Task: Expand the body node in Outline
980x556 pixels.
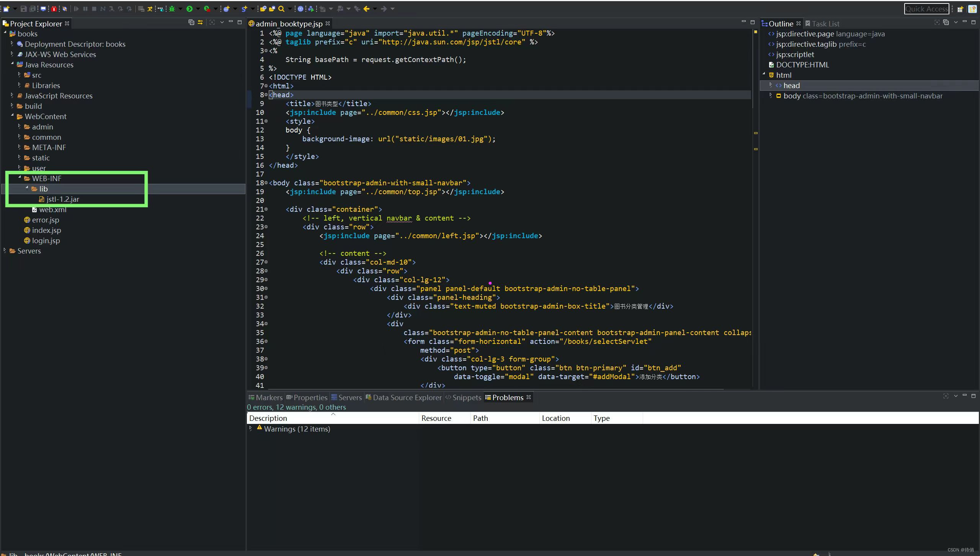Action: pyautogui.click(x=771, y=95)
